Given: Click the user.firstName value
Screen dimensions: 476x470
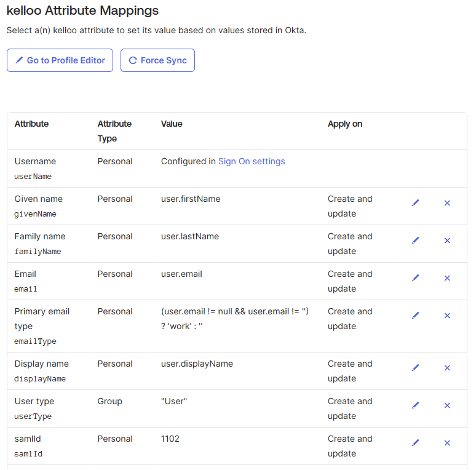Looking at the screenshot, I should [x=191, y=199].
